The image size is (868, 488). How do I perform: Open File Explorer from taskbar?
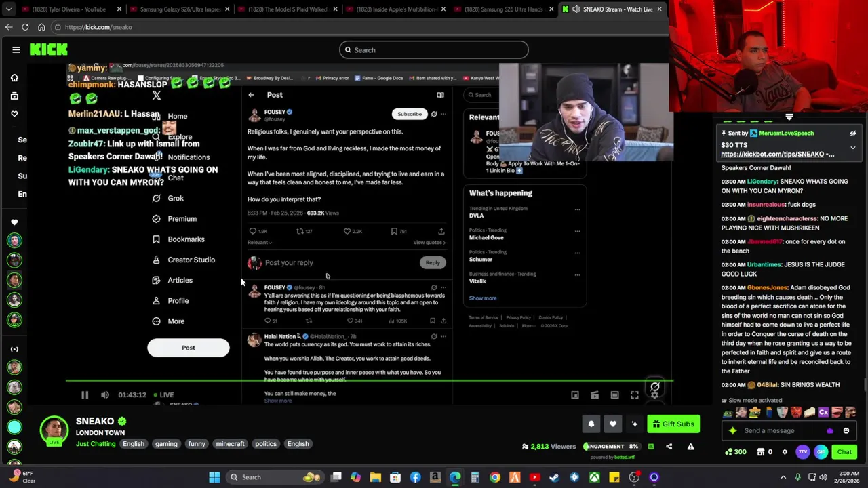376,477
